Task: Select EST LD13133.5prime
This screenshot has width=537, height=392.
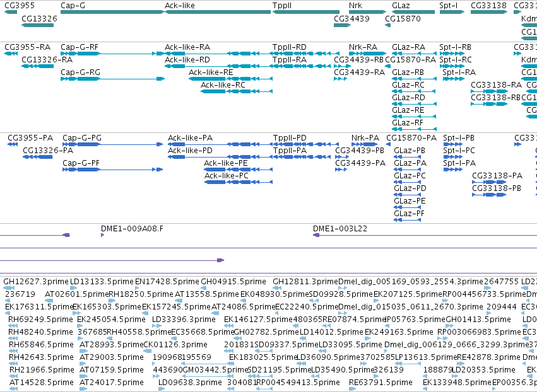Action: click(74, 288)
